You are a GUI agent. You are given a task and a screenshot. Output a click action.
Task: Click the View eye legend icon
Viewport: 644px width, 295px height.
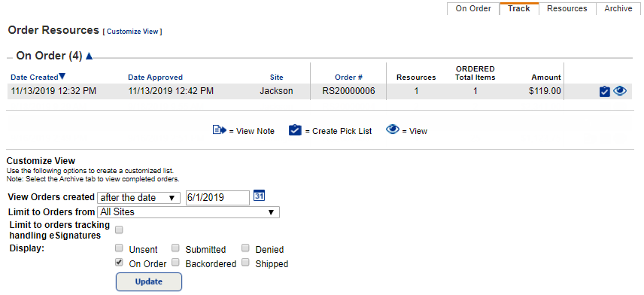coord(393,130)
